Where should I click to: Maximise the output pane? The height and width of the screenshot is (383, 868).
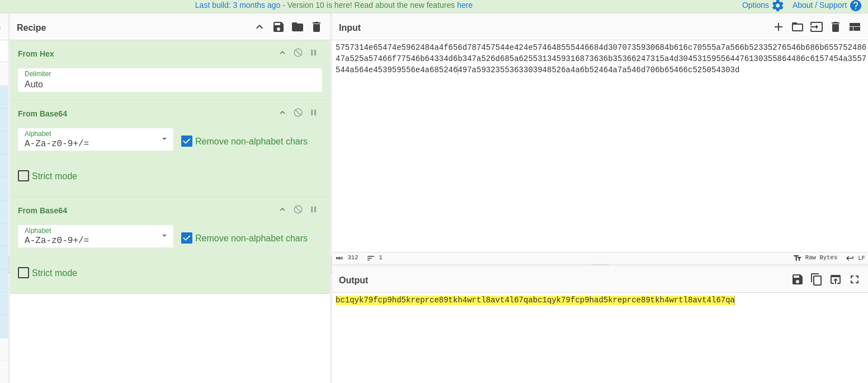pos(854,279)
